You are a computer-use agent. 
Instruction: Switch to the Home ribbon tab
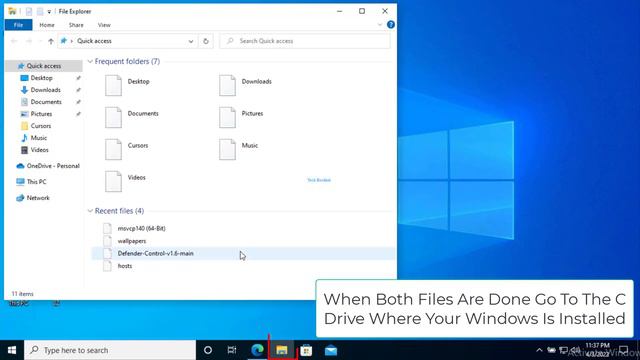pyautogui.click(x=47, y=25)
